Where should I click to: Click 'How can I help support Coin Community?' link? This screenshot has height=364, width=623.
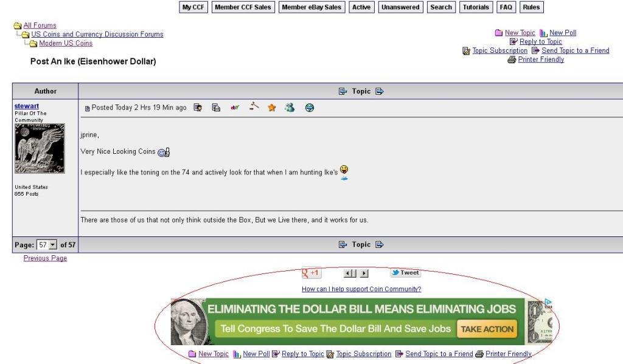(x=361, y=289)
